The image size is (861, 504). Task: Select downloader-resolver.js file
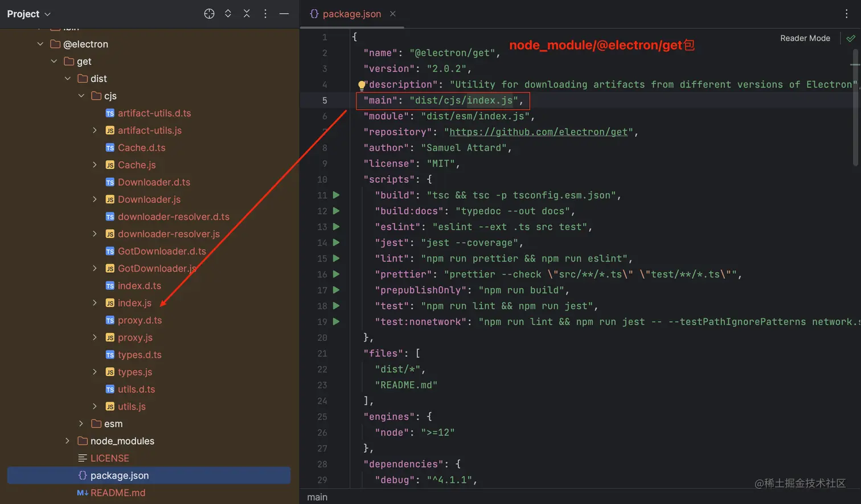pyautogui.click(x=169, y=234)
